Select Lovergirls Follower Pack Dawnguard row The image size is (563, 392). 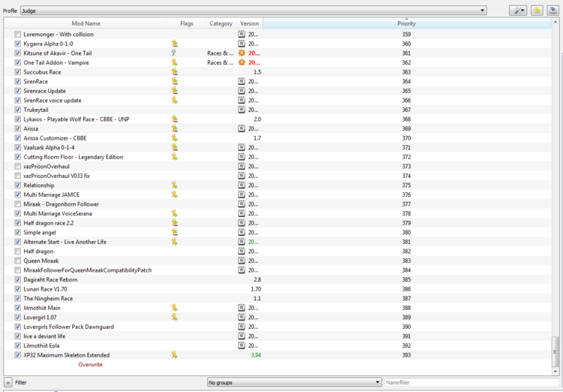click(x=277, y=327)
